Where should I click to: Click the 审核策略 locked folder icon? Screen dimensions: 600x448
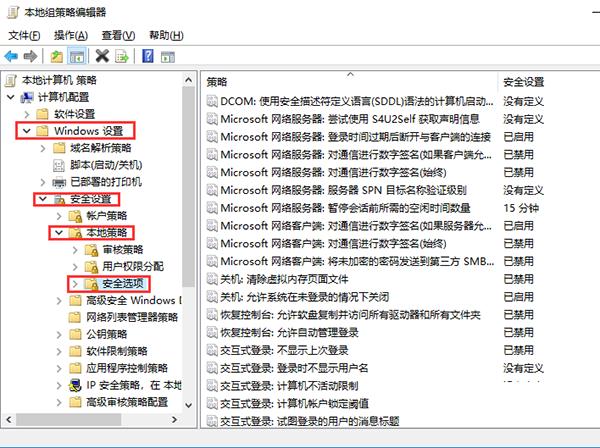coord(91,250)
